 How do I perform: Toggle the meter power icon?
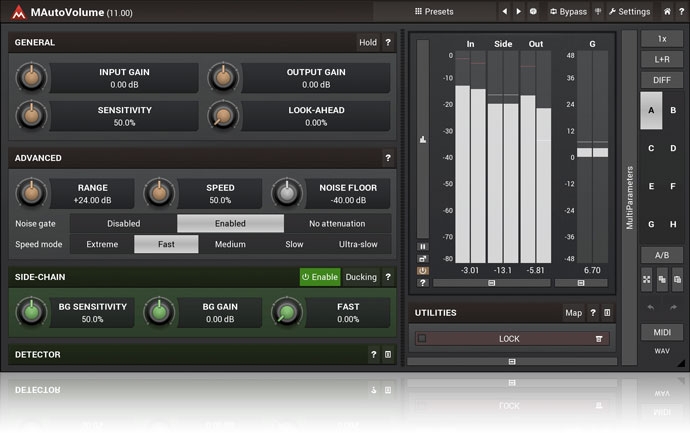click(423, 270)
